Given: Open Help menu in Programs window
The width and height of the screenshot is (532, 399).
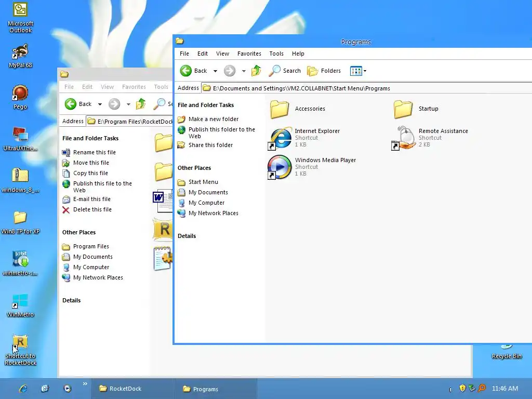Looking at the screenshot, I should click(298, 54).
